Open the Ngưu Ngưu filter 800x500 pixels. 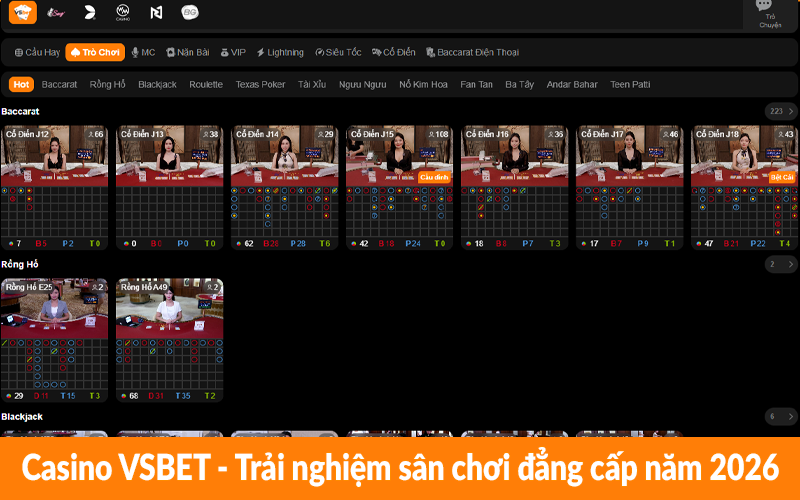click(363, 84)
